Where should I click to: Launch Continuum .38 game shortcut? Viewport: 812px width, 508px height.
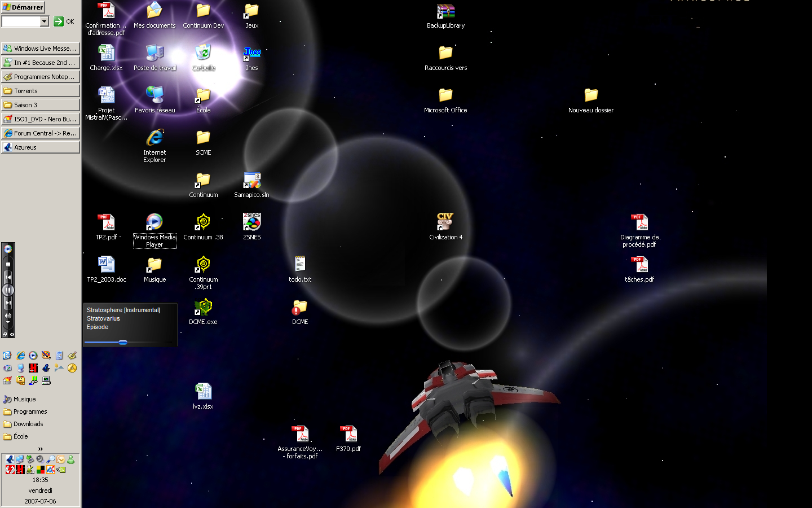[203, 227]
